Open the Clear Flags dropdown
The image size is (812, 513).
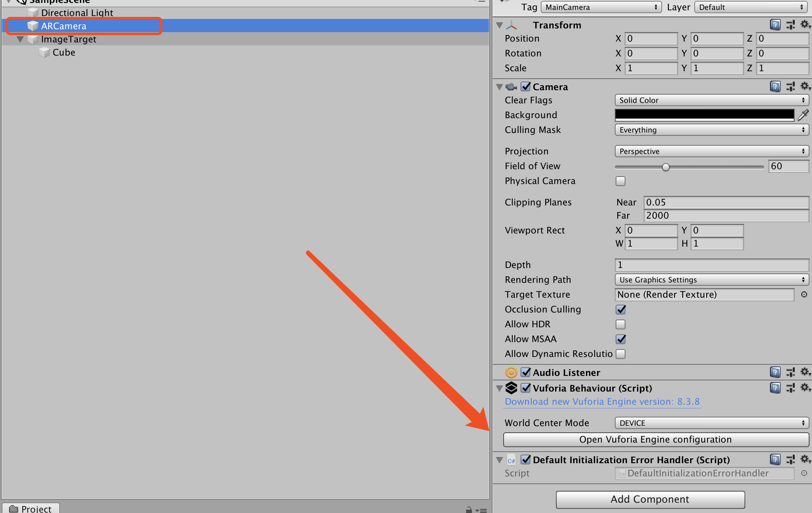(x=711, y=100)
